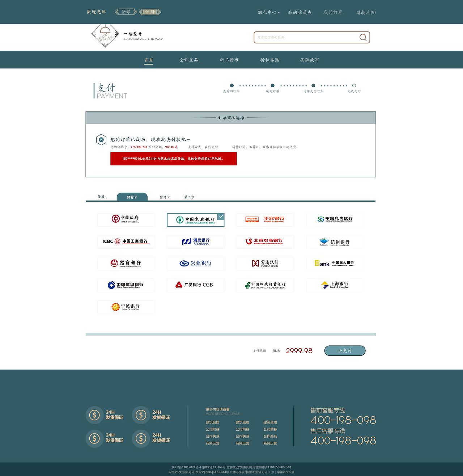Click the 选择支付方式 progress step dot

pos(313,86)
